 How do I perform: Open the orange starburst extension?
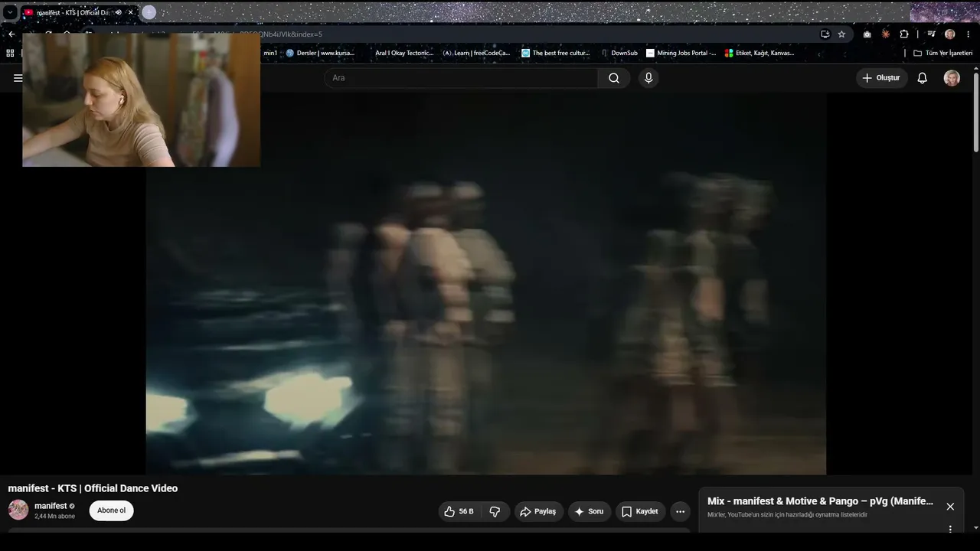(886, 34)
